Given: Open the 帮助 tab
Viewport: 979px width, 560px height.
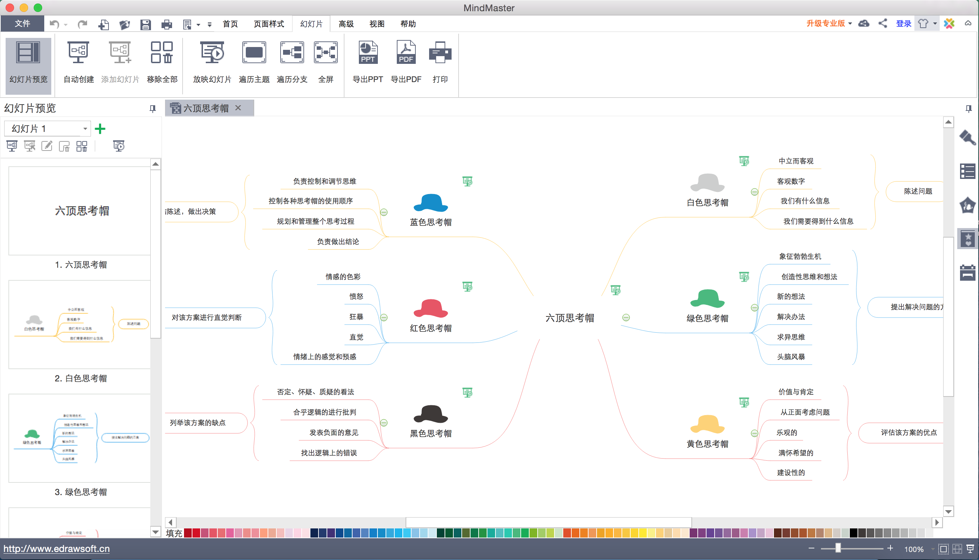Looking at the screenshot, I should [408, 24].
